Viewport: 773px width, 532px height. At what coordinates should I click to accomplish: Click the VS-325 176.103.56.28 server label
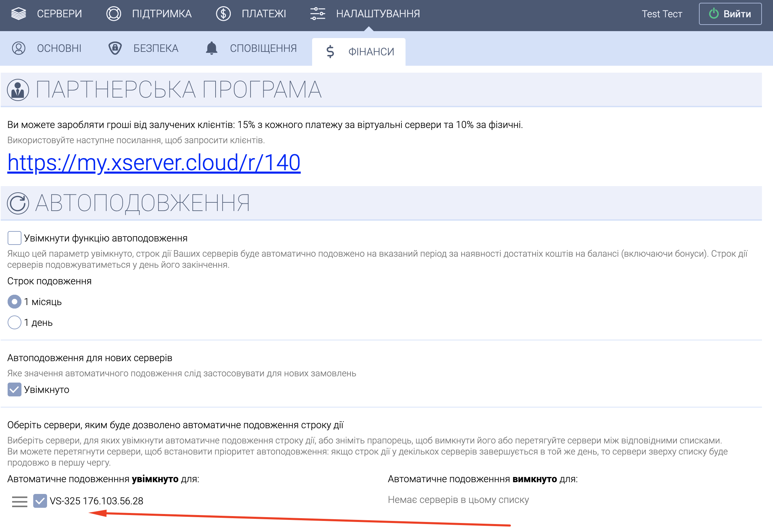click(97, 501)
